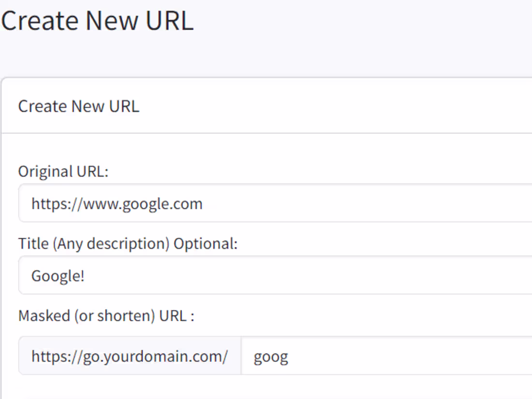
Task: Click the https://go.yourdomain.com/ prefix label
Action: (x=130, y=356)
